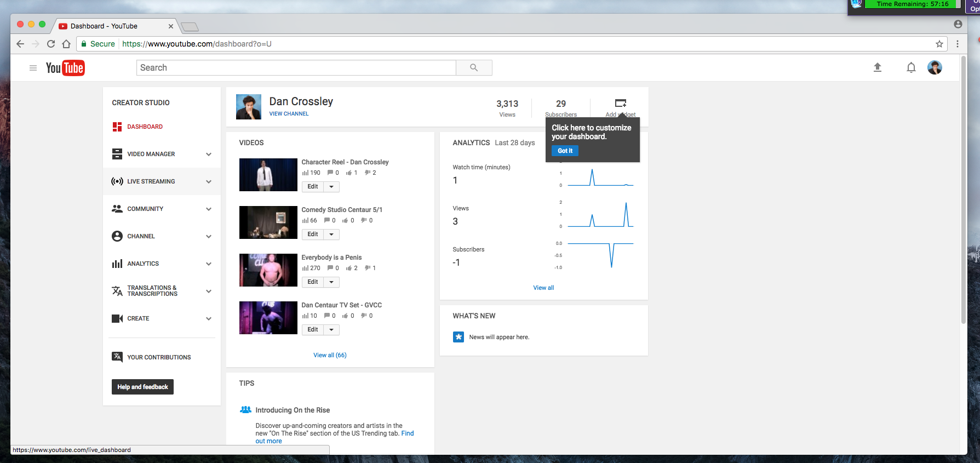Click VIEW CHANNEL link
The height and width of the screenshot is (463, 980).
[289, 114]
